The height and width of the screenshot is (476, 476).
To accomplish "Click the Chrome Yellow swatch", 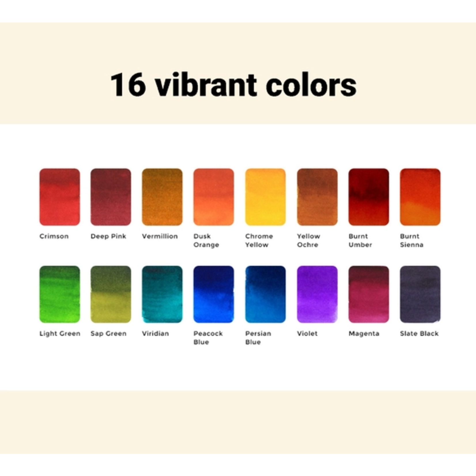I will pyautogui.click(x=265, y=197).
